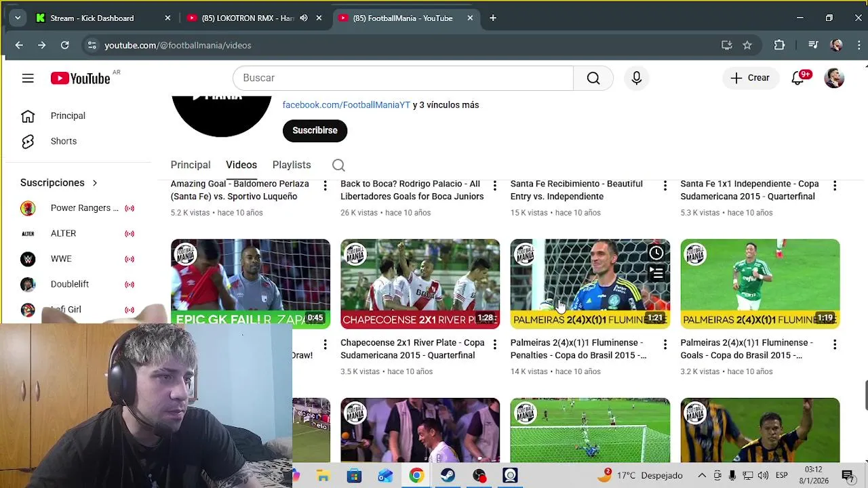The height and width of the screenshot is (488, 868).
Task: Click the search magnifier button
Action: click(593, 78)
